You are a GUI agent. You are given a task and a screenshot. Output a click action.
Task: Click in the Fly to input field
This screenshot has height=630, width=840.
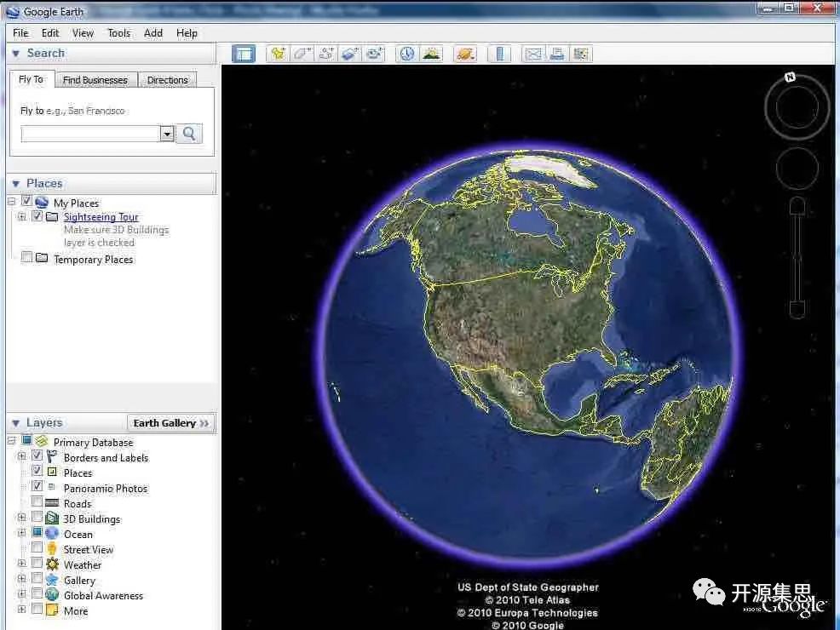pyautogui.click(x=90, y=134)
